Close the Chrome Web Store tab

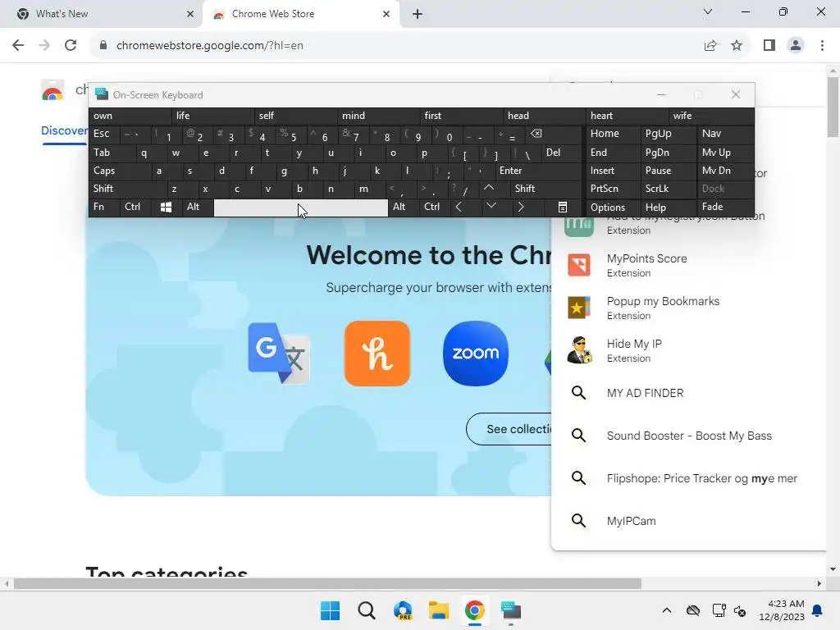(386, 14)
